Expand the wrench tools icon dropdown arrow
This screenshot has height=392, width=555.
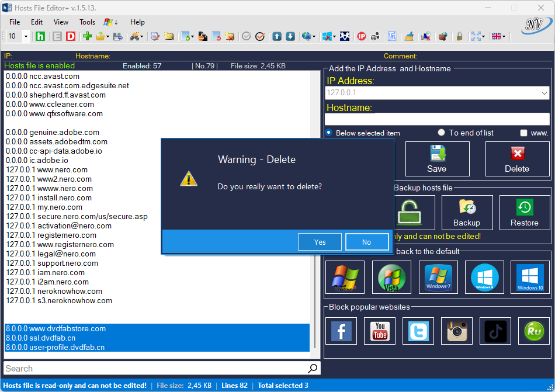[x=141, y=36]
